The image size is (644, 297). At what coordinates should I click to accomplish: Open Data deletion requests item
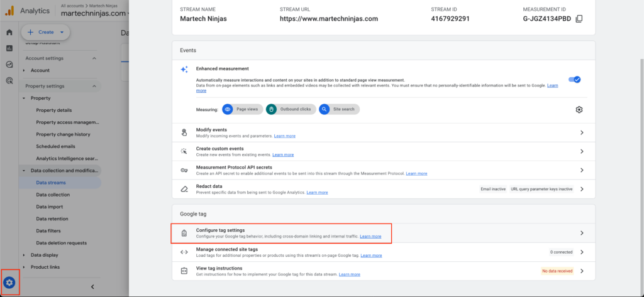pyautogui.click(x=60, y=243)
